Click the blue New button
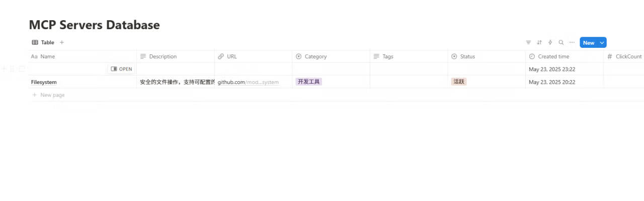The width and height of the screenshot is (644, 201). coord(589,43)
